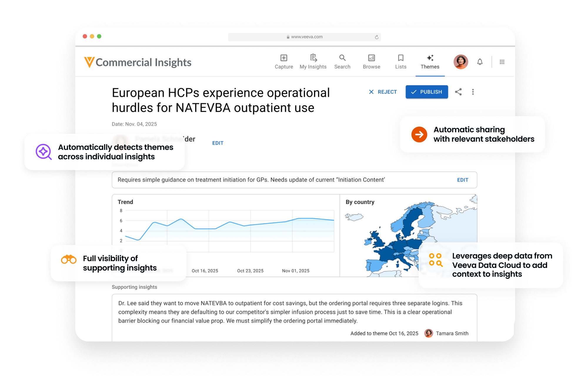Open the Search page

click(342, 62)
